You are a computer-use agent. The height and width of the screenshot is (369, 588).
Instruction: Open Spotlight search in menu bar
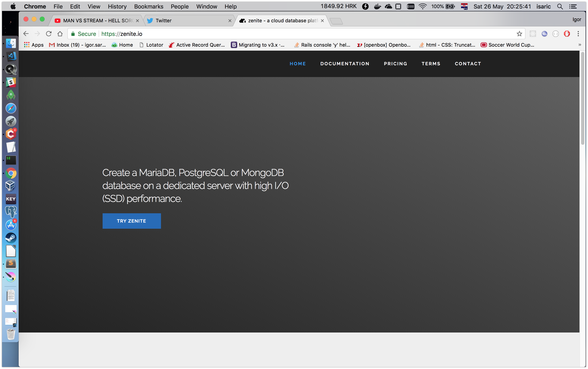560,6
